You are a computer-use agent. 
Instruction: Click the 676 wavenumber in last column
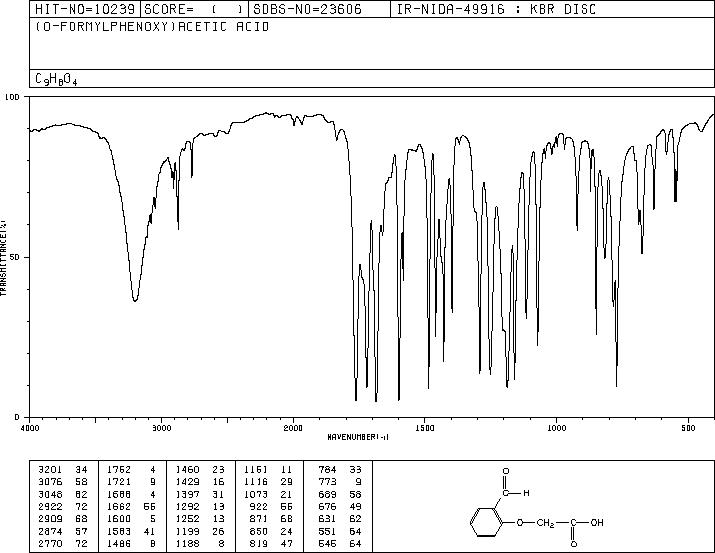coord(327,506)
